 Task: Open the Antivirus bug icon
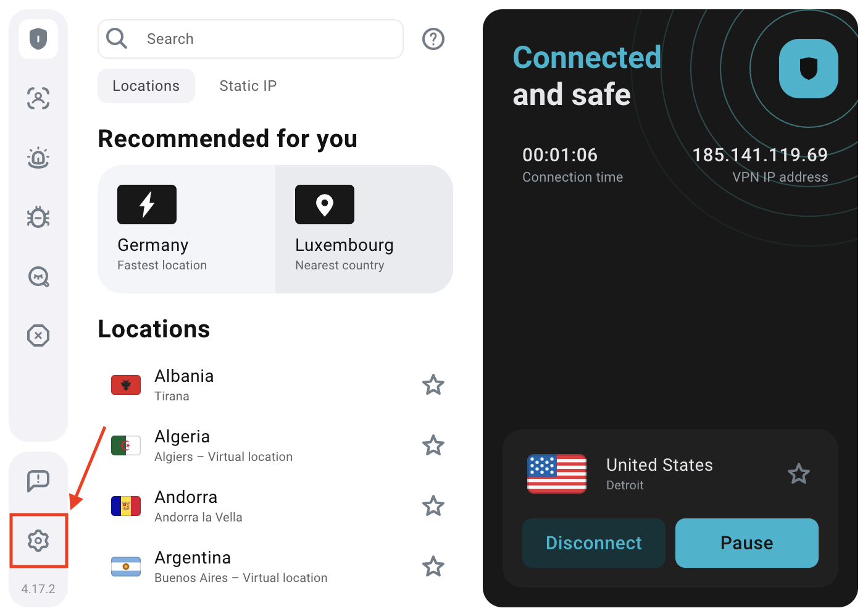38,217
